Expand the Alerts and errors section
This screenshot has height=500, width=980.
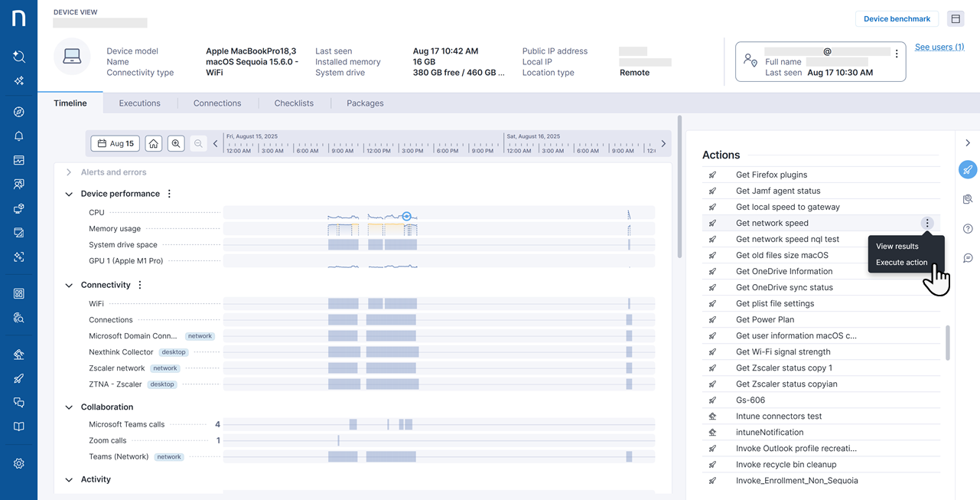coord(69,172)
